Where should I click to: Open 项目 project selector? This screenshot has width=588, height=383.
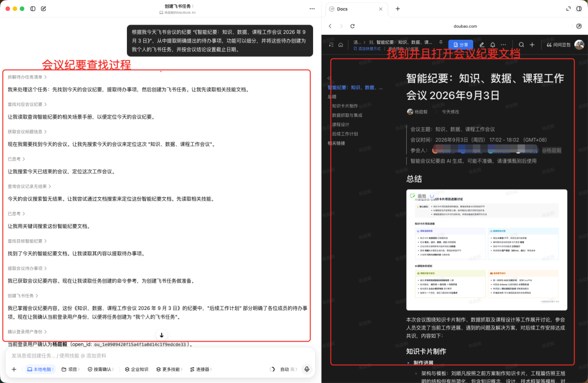pyautogui.click(x=70, y=369)
